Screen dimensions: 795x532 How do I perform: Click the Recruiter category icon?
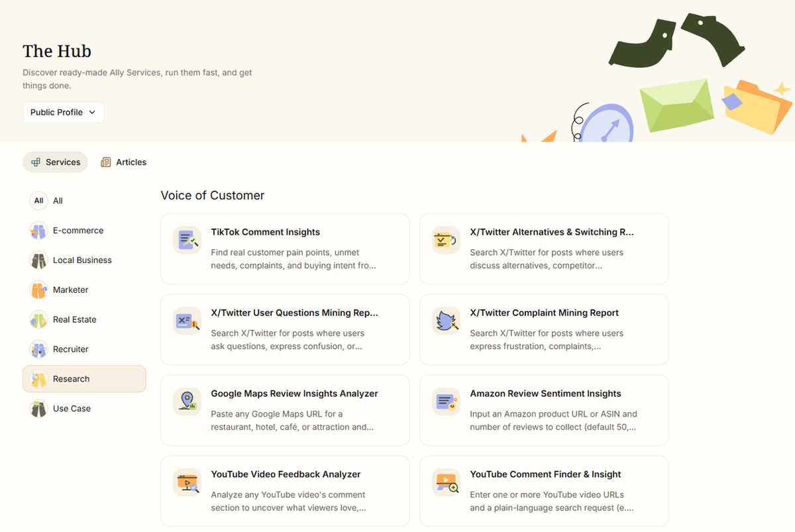pos(38,349)
